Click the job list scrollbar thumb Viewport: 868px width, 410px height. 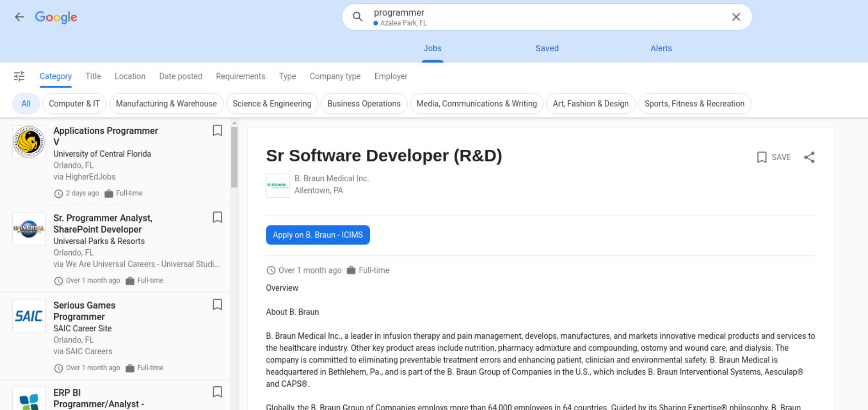tap(234, 157)
